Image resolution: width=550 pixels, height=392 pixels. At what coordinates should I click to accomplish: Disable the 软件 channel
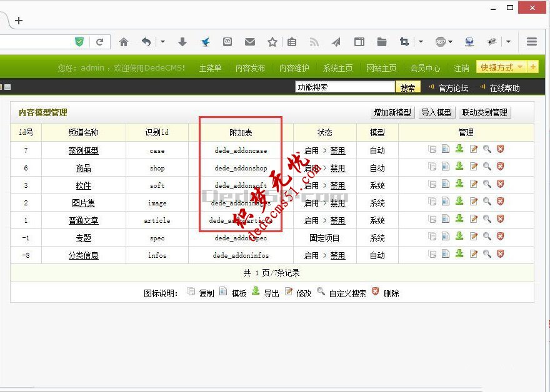pyautogui.click(x=338, y=184)
